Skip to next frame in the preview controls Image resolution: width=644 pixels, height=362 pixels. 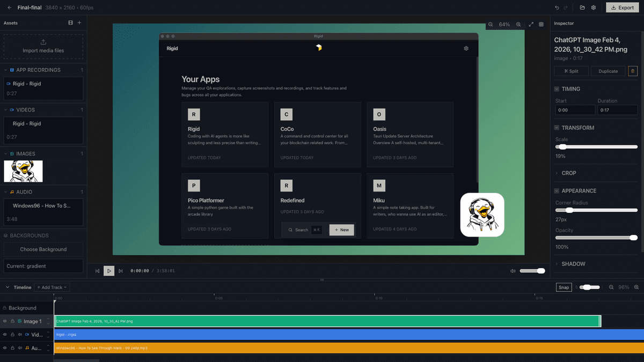[121, 271]
